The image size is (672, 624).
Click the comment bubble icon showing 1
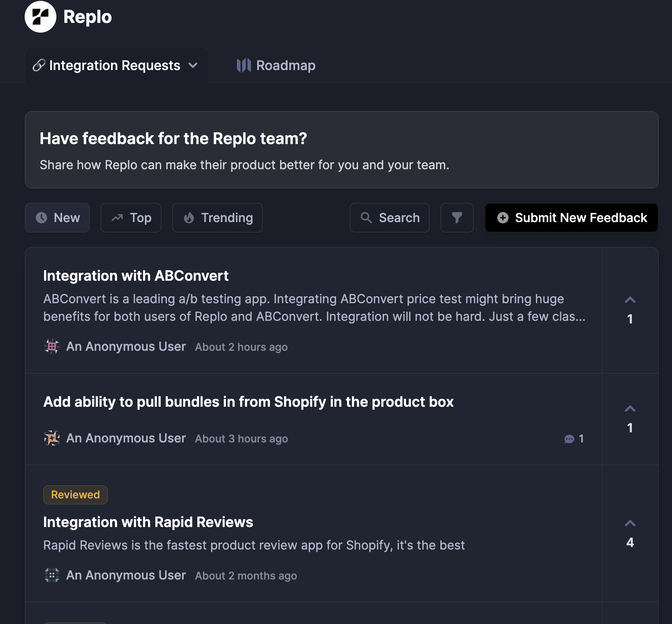coord(569,439)
